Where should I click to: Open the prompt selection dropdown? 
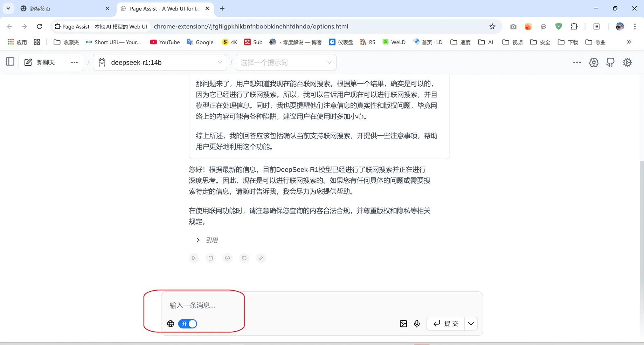(286, 62)
